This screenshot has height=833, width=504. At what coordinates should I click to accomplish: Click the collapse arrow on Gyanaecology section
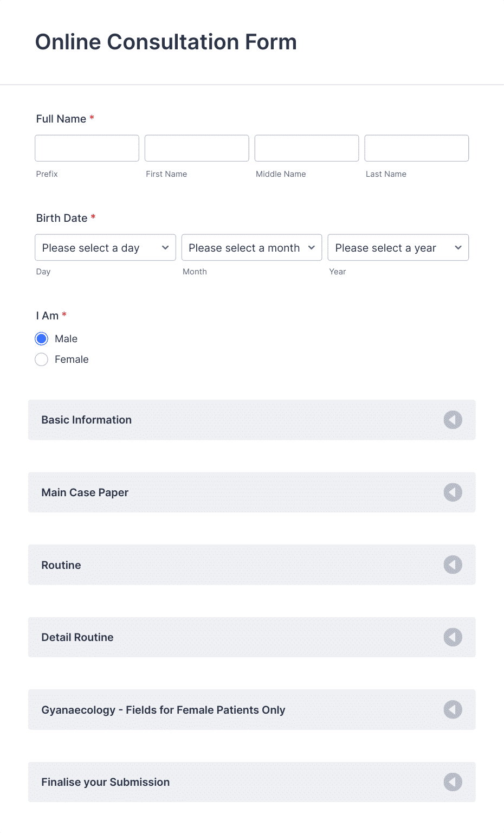[x=453, y=709]
